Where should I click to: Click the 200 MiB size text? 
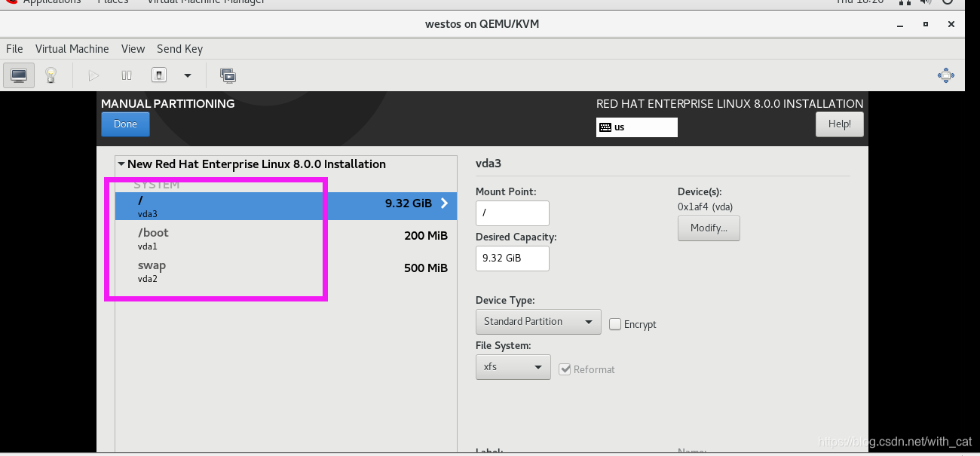426,236
